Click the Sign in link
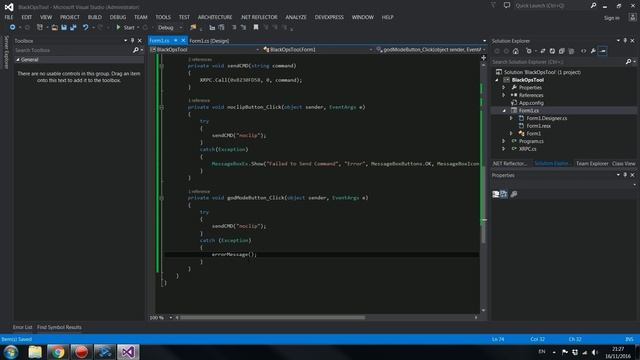 (611, 18)
